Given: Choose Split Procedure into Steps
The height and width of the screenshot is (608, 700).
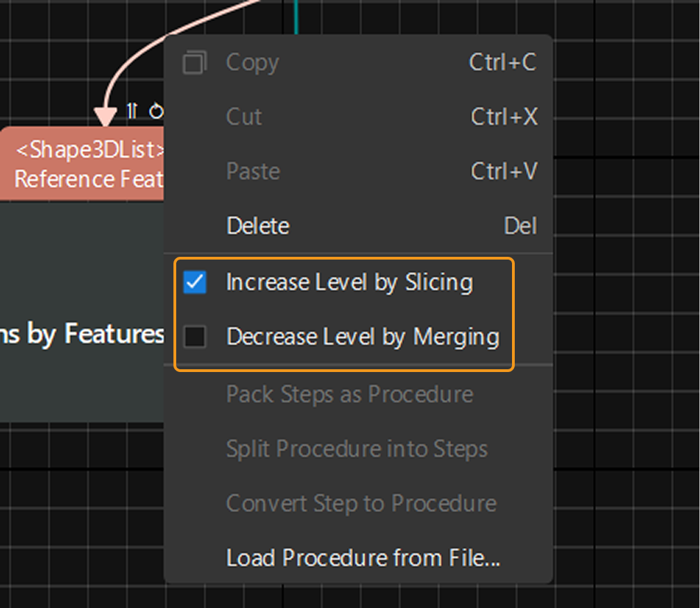Looking at the screenshot, I should [357, 449].
